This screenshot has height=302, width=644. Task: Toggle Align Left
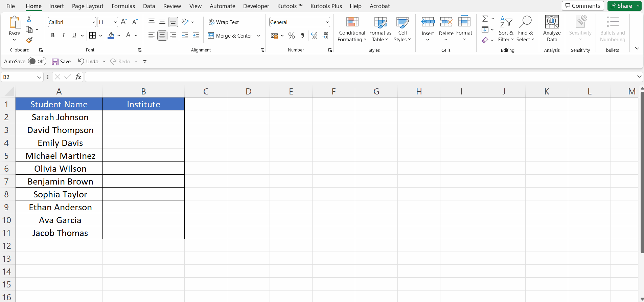click(x=152, y=36)
